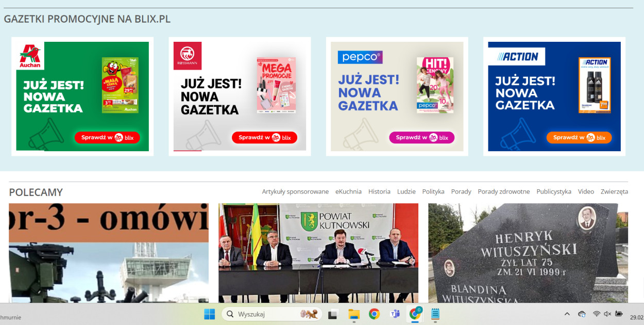Select the Zwierzęta category
This screenshot has width=644, height=325.
click(x=614, y=191)
